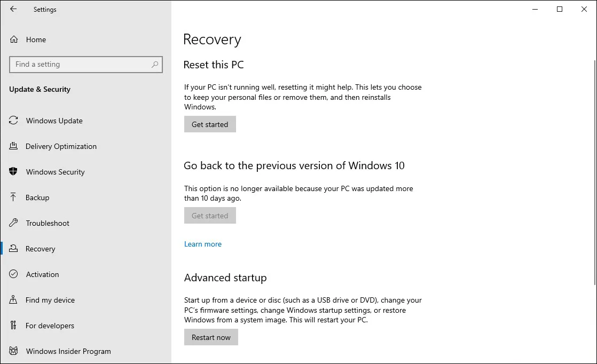
Task: Click the Troubleshoot wrench icon
Action: pos(13,223)
